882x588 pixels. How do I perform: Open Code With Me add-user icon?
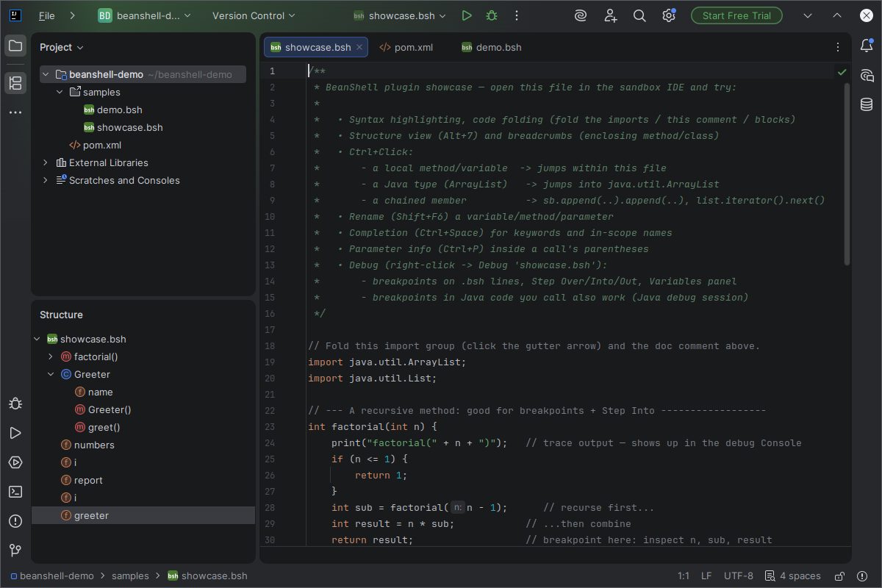(x=611, y=15)
